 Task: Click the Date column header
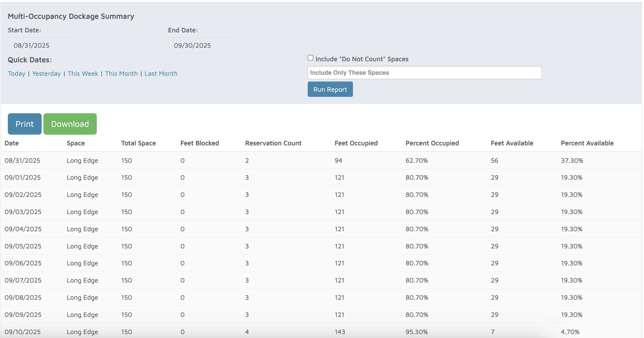click(x=12, y=143)
